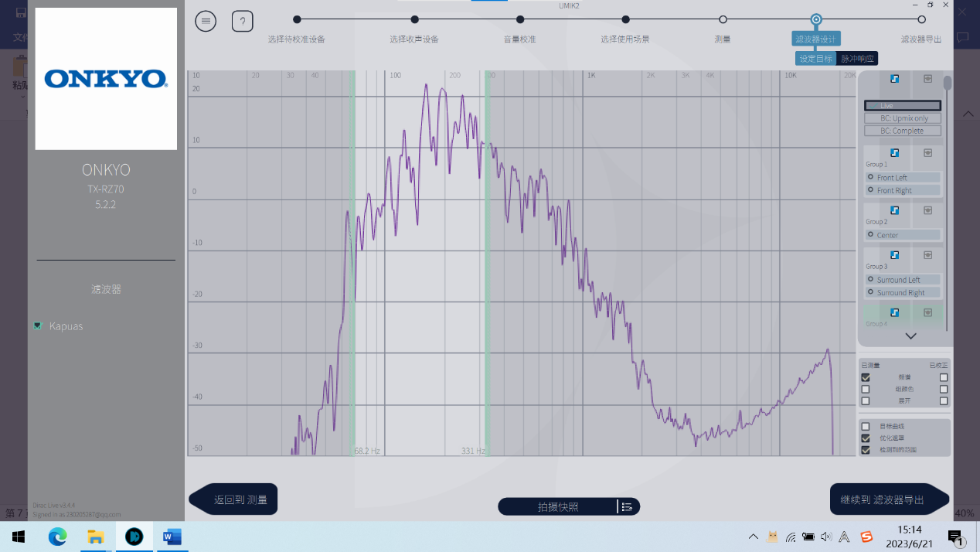
Task: Show hidden system tray icons
Action: 754,537
